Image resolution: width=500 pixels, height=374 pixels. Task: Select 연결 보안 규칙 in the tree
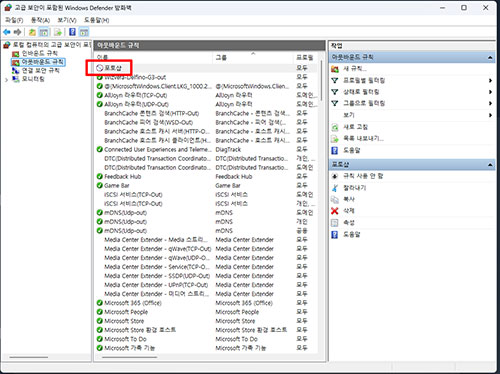pyautogui.click(x=41, y=70)
